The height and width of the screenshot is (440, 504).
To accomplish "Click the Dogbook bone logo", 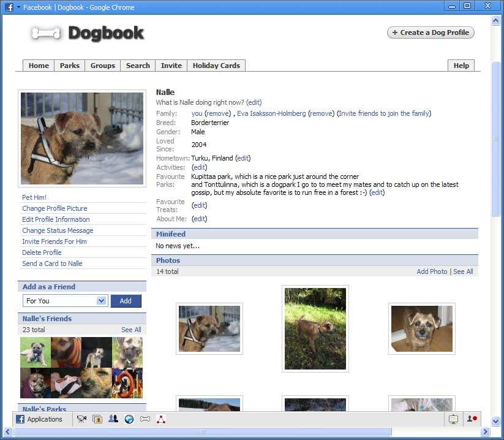I will 45,34.
